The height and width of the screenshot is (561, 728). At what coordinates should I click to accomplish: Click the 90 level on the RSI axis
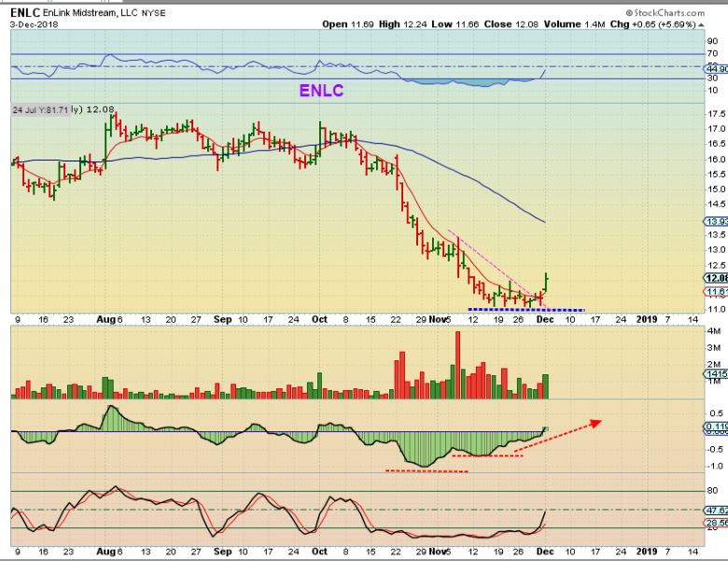(x=713, y=41)
